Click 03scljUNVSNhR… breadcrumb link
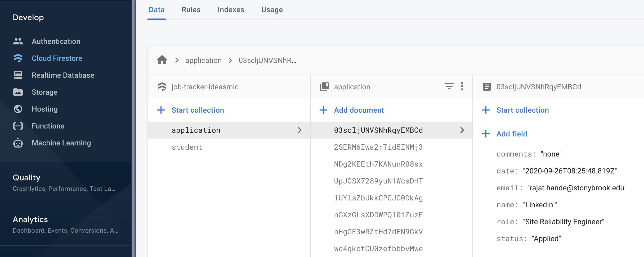Image resolution: width=644 pixels, height=257 pixels. [x=267, y=60]
